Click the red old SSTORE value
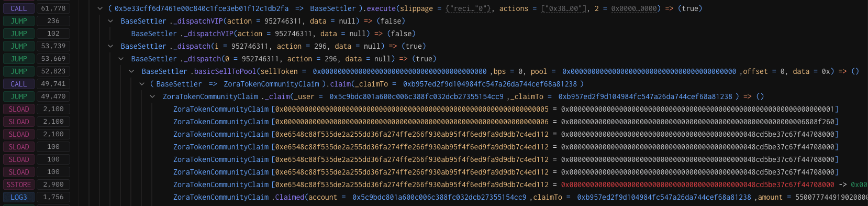Screen dimensions: 868x206 click(x=698, y=185)
